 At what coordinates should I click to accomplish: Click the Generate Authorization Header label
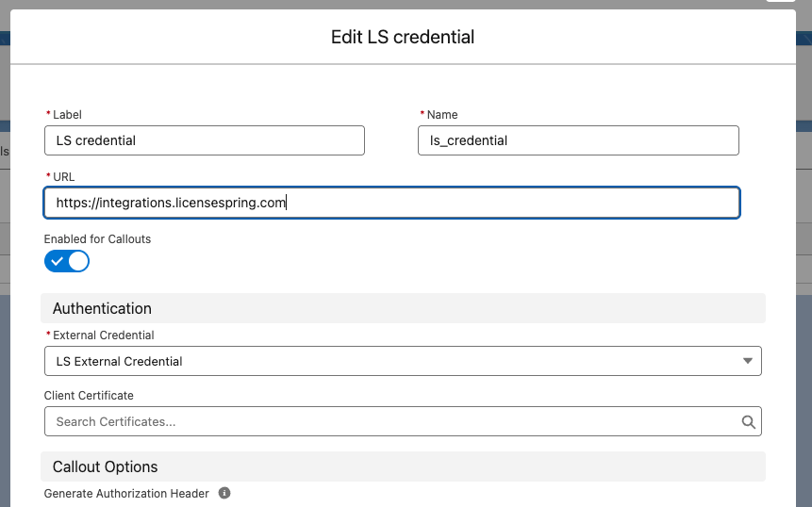pyautogui.click(x=124, y=493)
